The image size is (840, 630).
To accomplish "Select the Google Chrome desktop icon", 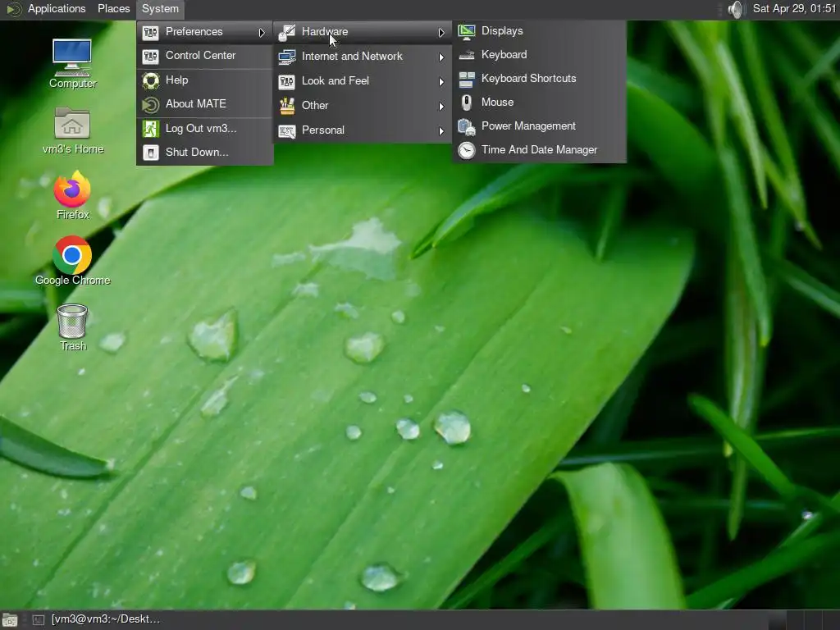I will coord(72,261).
